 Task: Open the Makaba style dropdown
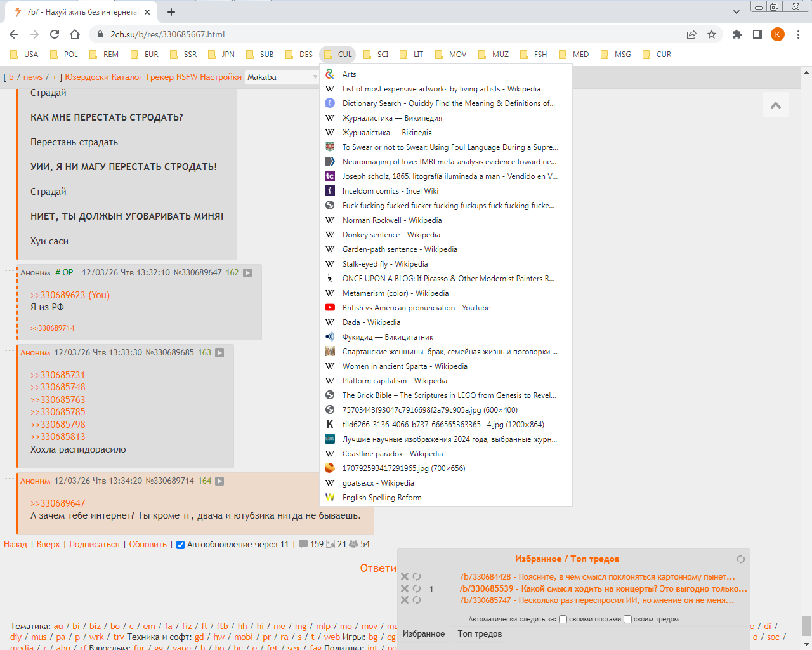point(282,77)
